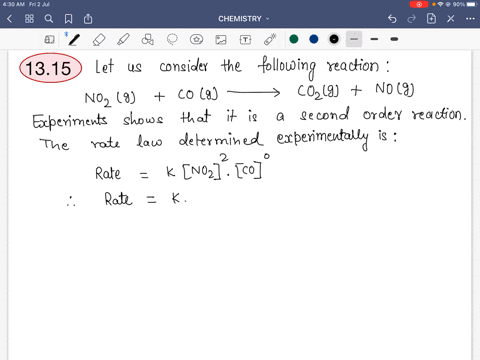The height and width of the screenshot is (360, 480).
Task: Tap the 4:30 AM clock
Action: click(x=13, y=4)
